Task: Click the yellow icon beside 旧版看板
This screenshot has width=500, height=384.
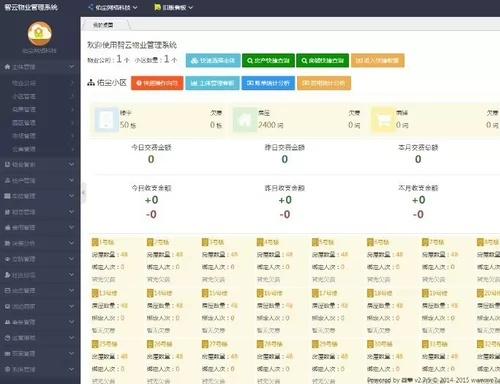Action: click(x=157, y=7)
